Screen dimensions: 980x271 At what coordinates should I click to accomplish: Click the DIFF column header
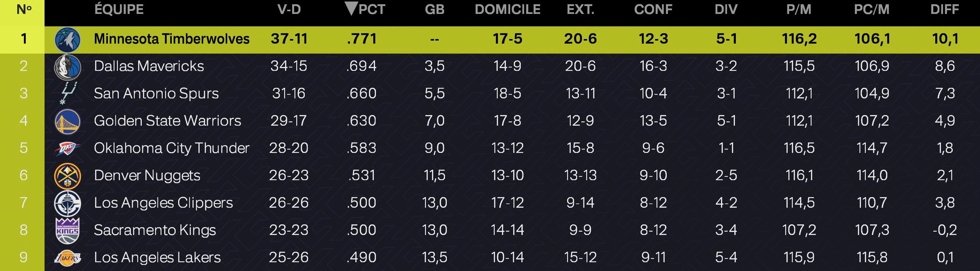[945, 9]
